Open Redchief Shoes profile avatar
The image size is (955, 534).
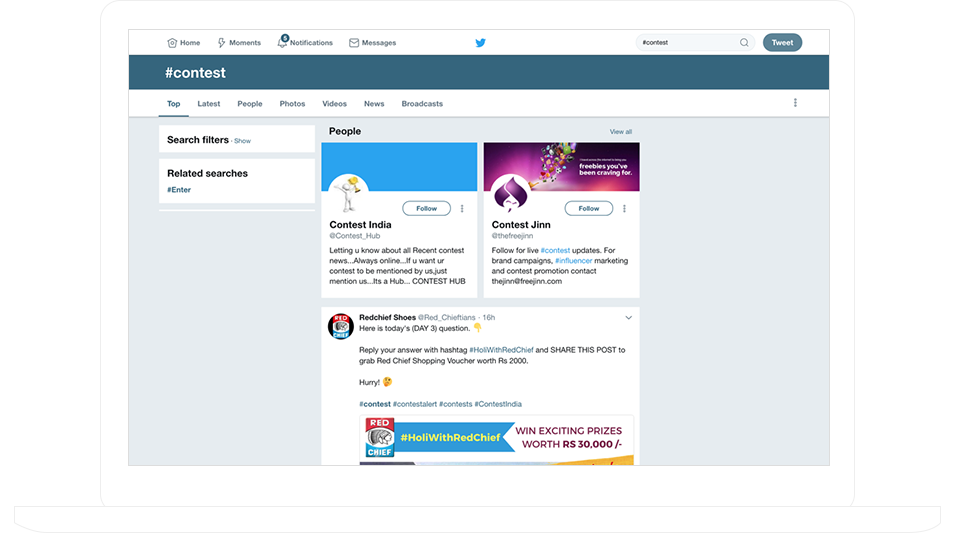[341, 326]
